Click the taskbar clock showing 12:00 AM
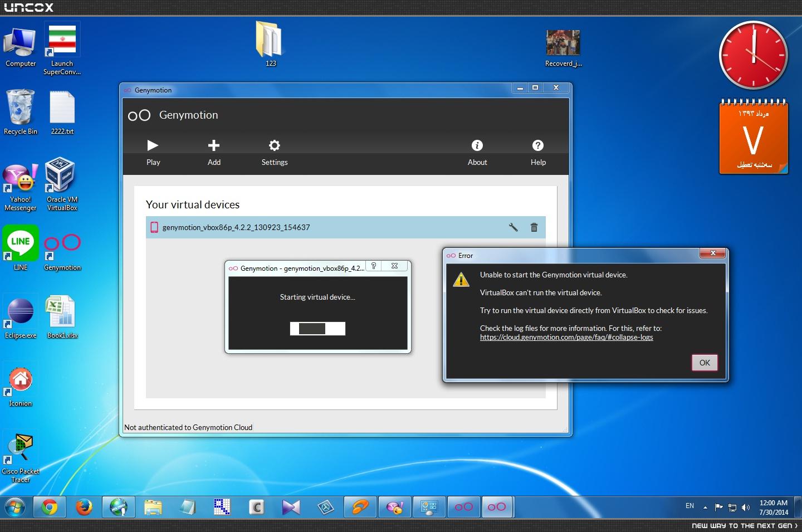The height and width of the screenshot is (532, 802). [774, 507]
